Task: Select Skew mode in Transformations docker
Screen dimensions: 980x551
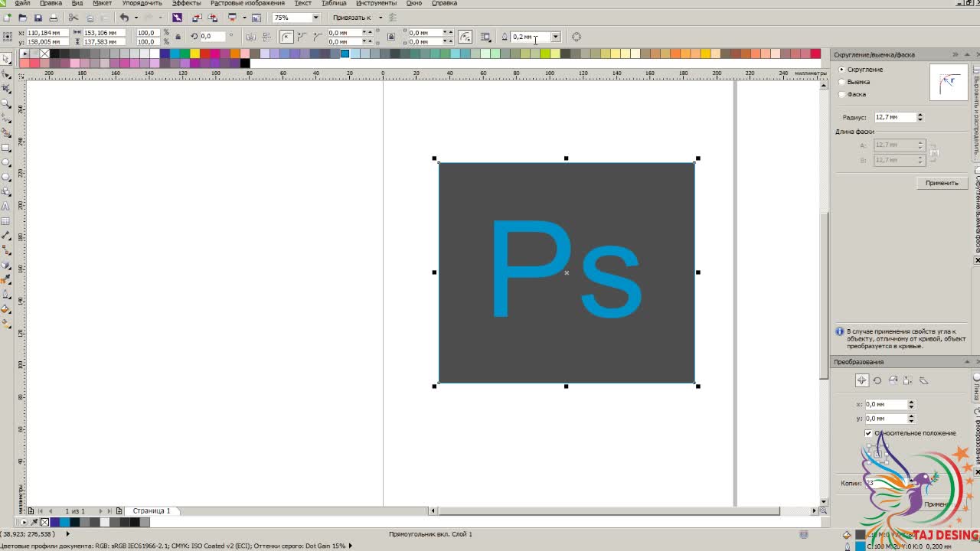Action: [x=923, y=380]
